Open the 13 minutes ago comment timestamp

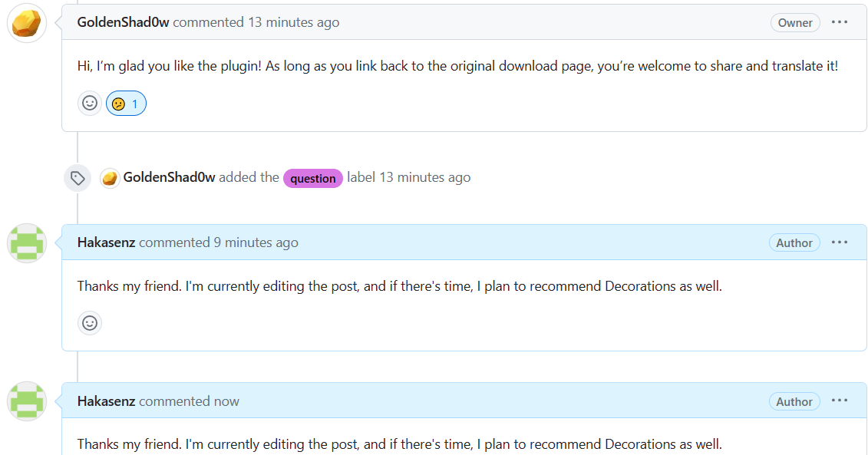point(293,23)
